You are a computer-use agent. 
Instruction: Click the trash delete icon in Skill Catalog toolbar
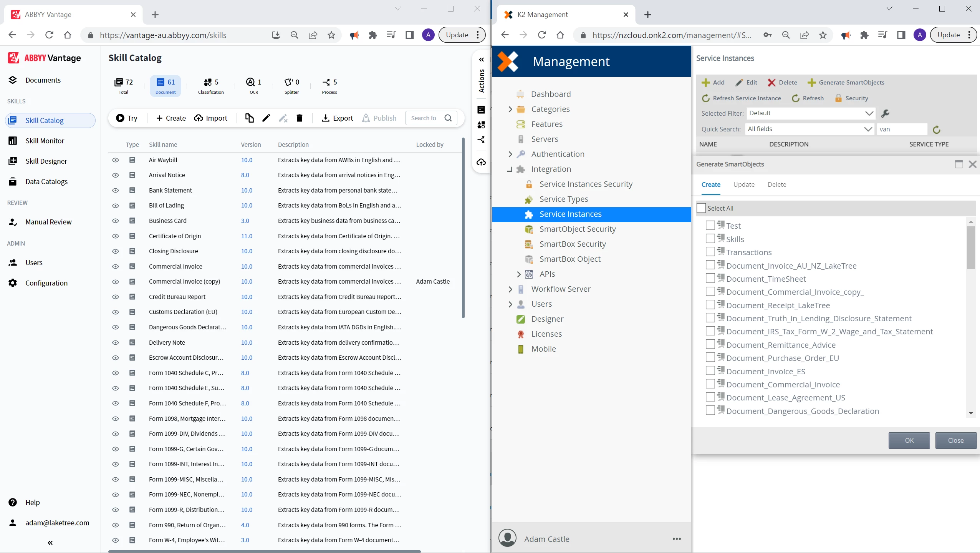click(300, 118)
